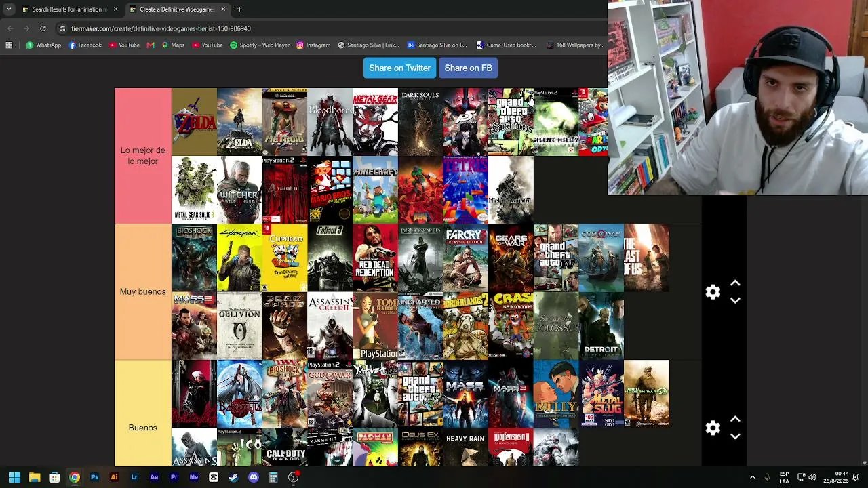The image size is (868, 488).
Task: Select The Last of Us cover
Action: [x=646, y=258]
